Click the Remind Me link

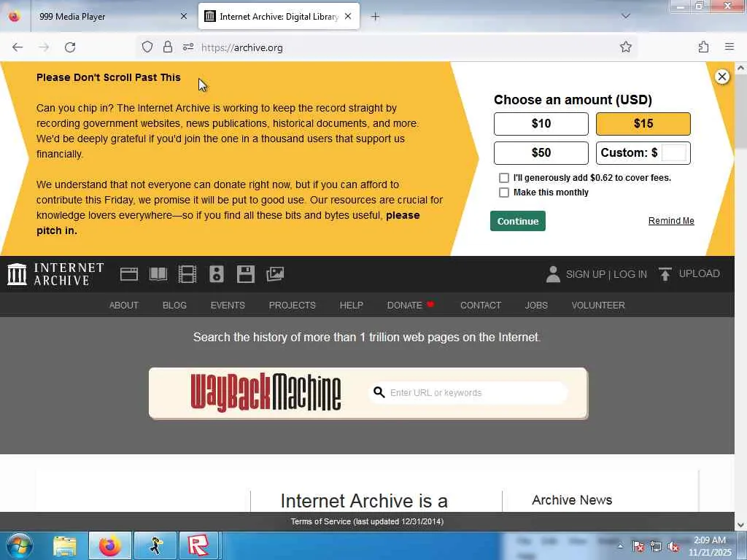click(671, 220)
